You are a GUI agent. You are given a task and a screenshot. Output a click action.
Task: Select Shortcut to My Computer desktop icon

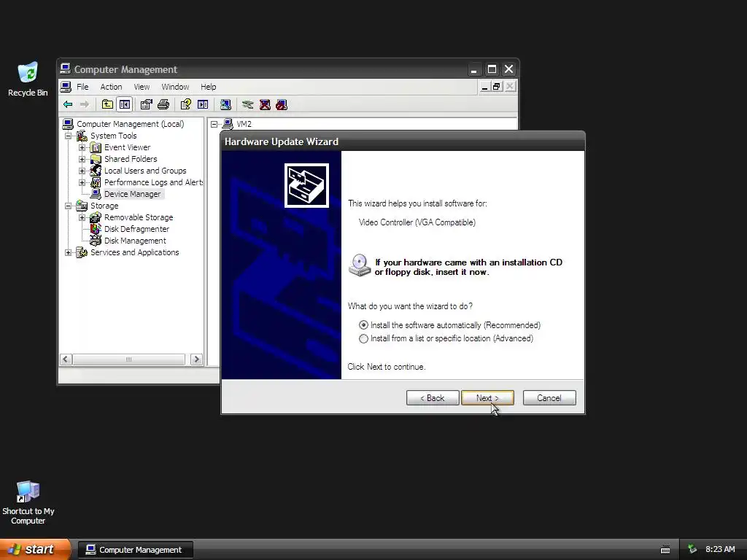(x=28, y=503)
